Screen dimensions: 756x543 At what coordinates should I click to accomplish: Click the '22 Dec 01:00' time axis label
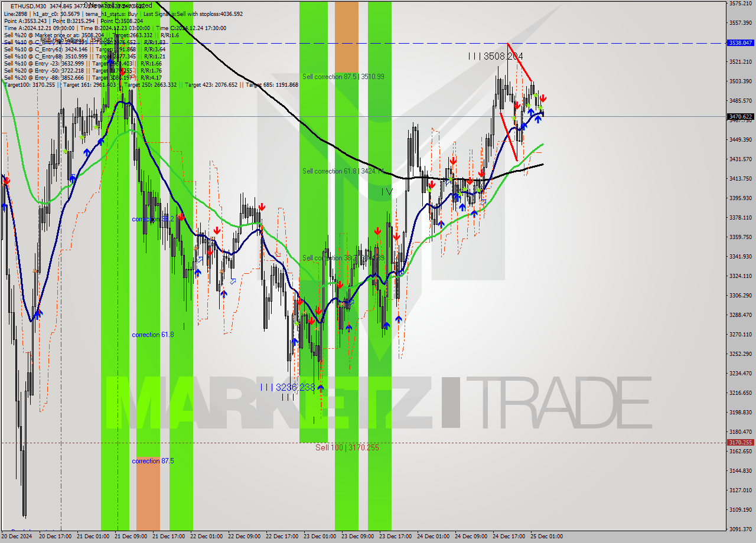(x=206, y=537)
